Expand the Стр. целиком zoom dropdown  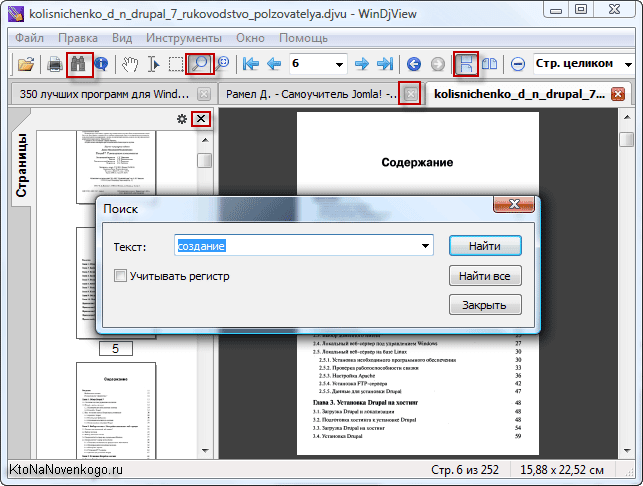coord(630,64)
